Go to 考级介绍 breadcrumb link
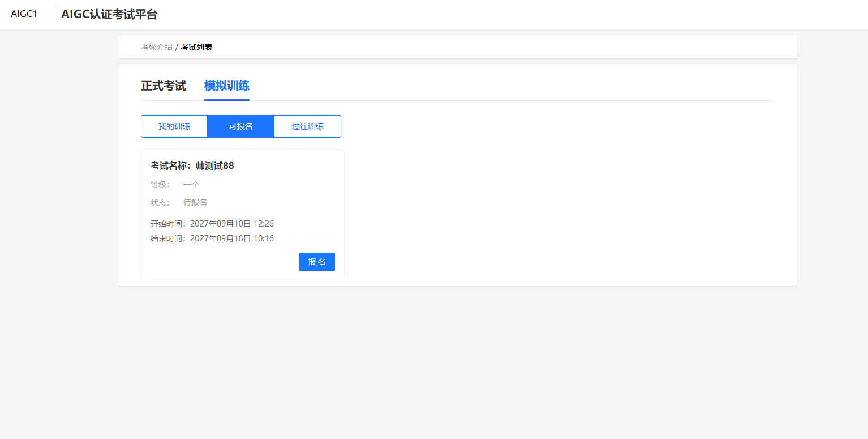This screenshot has height=439, width=868. [157, 47]
